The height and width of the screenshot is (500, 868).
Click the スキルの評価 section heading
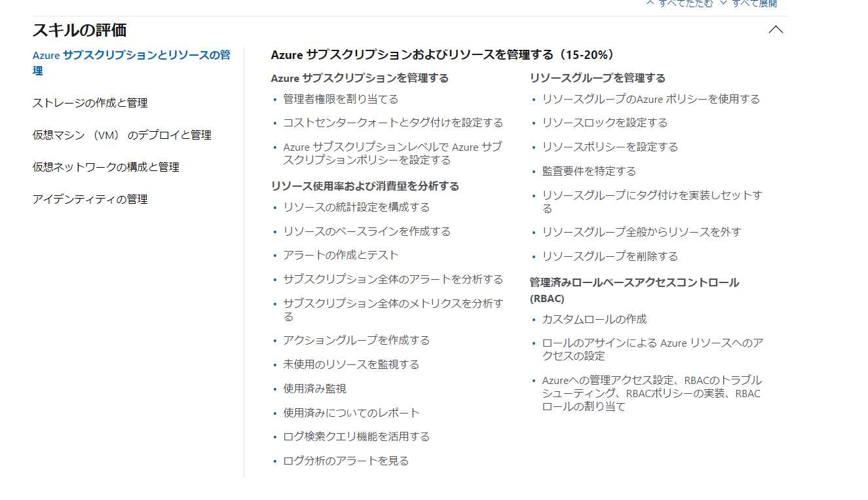[x=79, y=30]
